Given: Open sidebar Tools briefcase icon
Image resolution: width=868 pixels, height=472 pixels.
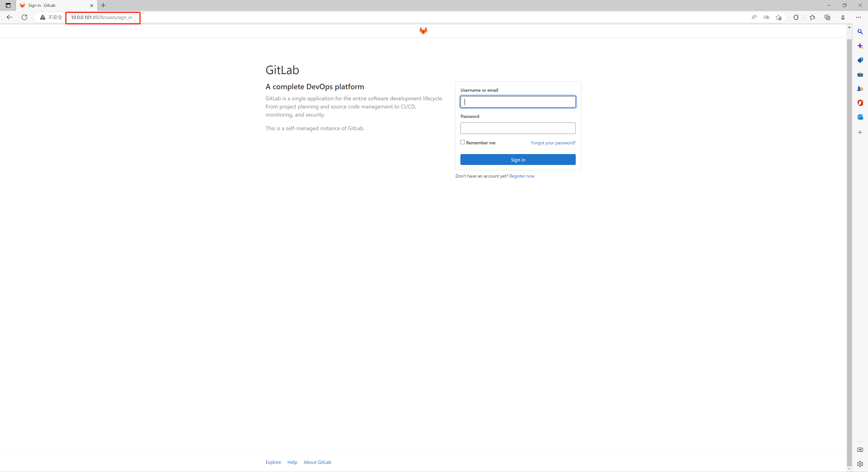Looking at the screenshot, I should [860, 75].
